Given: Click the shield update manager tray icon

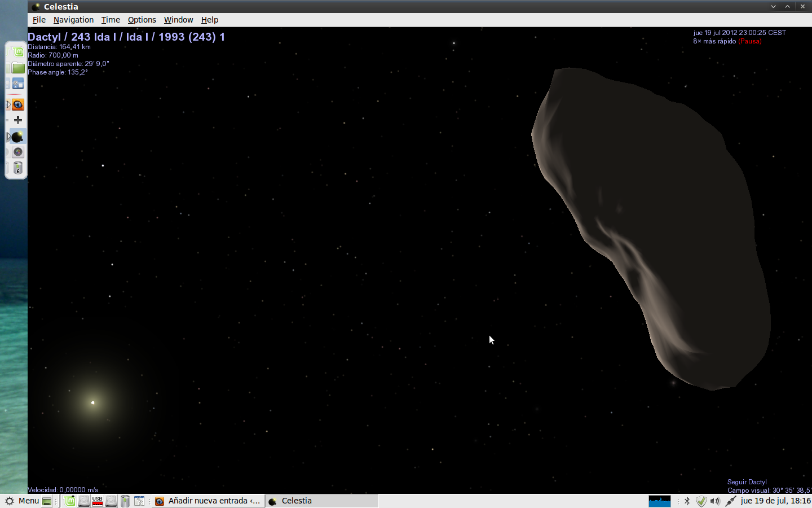Looking at the screenshot, I should 701,501.
